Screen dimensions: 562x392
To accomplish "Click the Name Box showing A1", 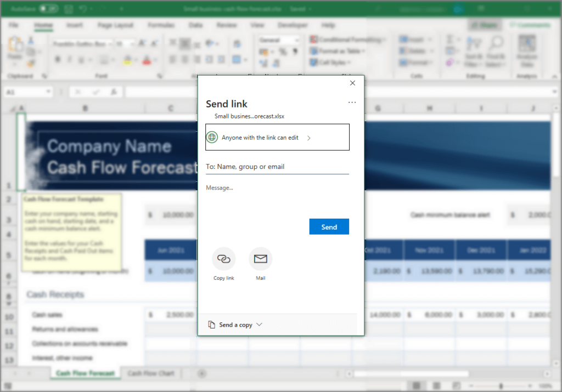I will click(x=28, y=92).
